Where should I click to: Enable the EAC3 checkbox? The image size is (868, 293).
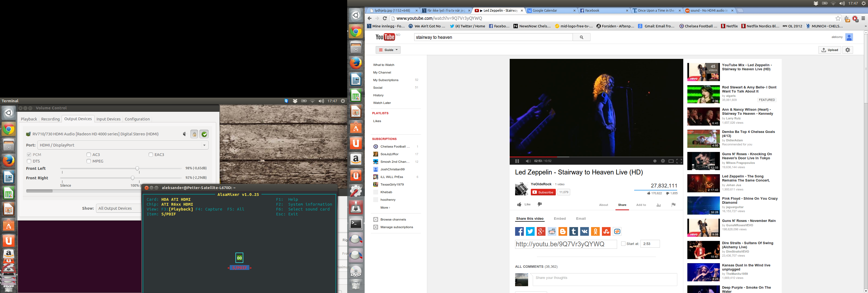coord(151,155)
